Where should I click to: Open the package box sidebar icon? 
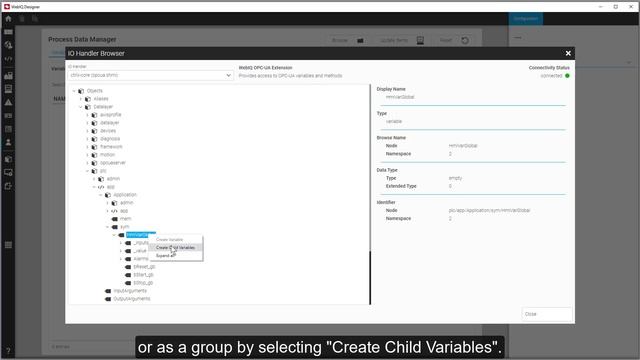pyautogui.click(x=8, y=159)
